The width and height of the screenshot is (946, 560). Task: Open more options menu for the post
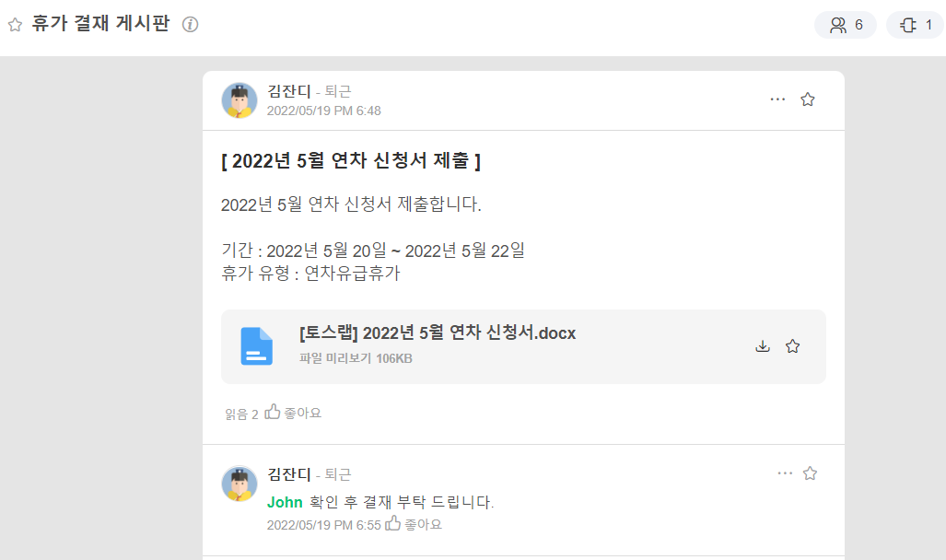[x=777, y=99]
